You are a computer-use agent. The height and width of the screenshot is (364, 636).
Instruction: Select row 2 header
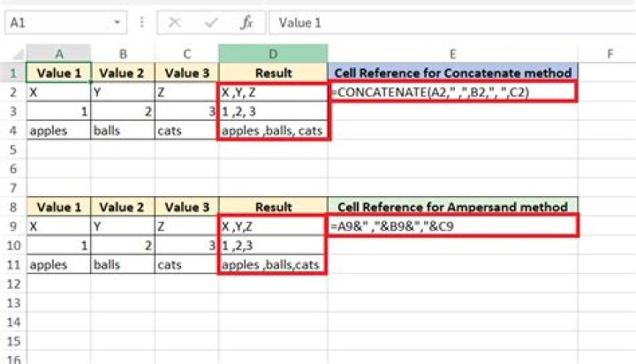pos(13,92)
